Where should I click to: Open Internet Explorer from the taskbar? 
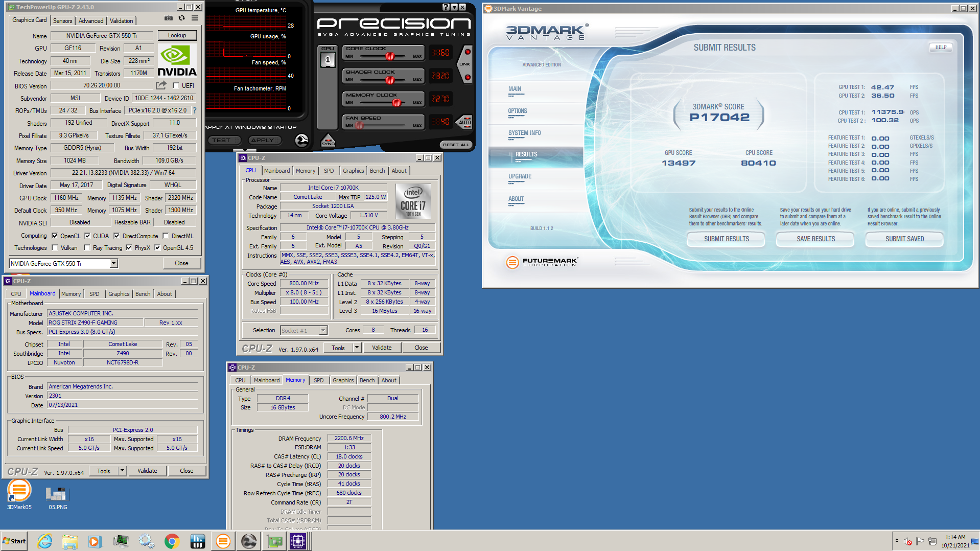click(44, 541)
